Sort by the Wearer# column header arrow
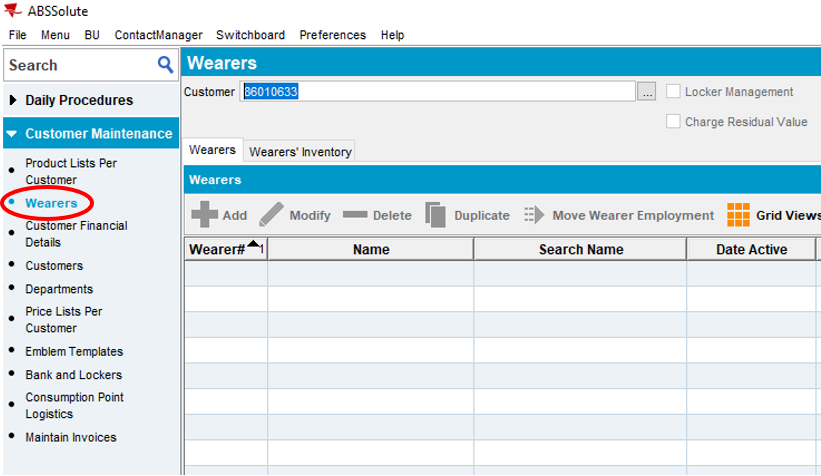The image size is (821, 476). click(254, 246)
